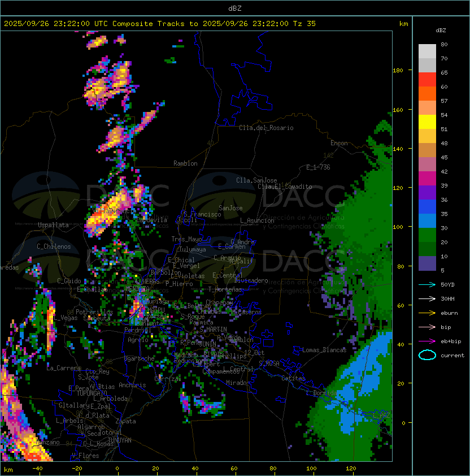The image size is (470, 476).
Task: Click the 120 tick on bottom axis
Action: click(x=351, y=469)
